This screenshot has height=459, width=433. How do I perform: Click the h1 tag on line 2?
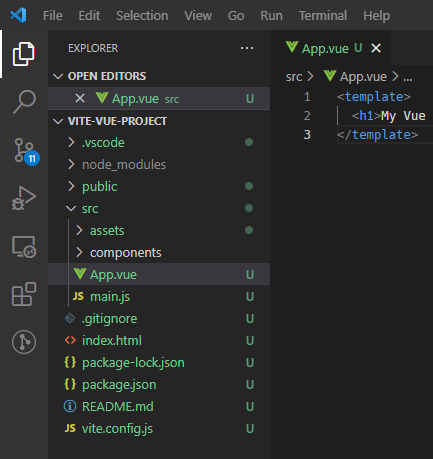pyautogui.click(x=366, y=116)
